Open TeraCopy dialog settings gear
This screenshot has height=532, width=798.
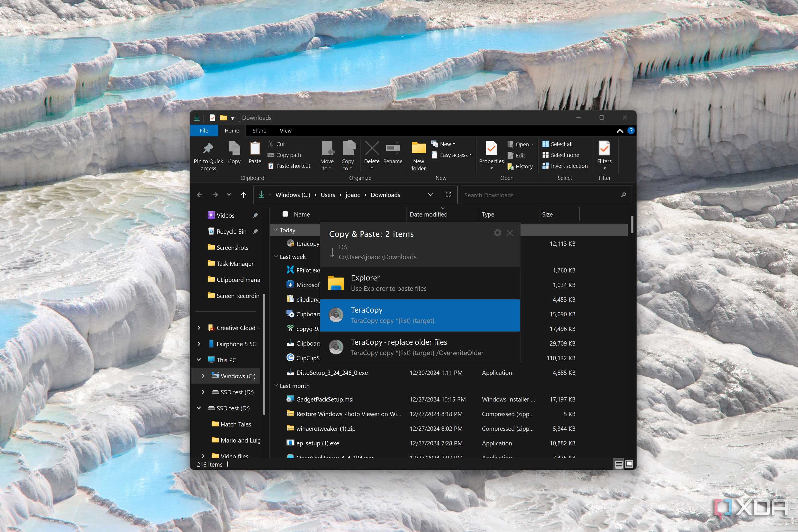tap(497, 233)
